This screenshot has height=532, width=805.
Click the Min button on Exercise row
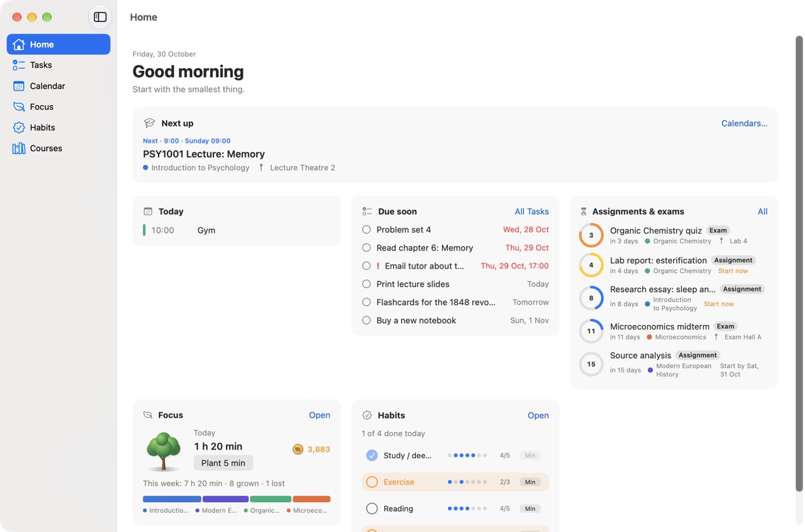tap(530, 482)
